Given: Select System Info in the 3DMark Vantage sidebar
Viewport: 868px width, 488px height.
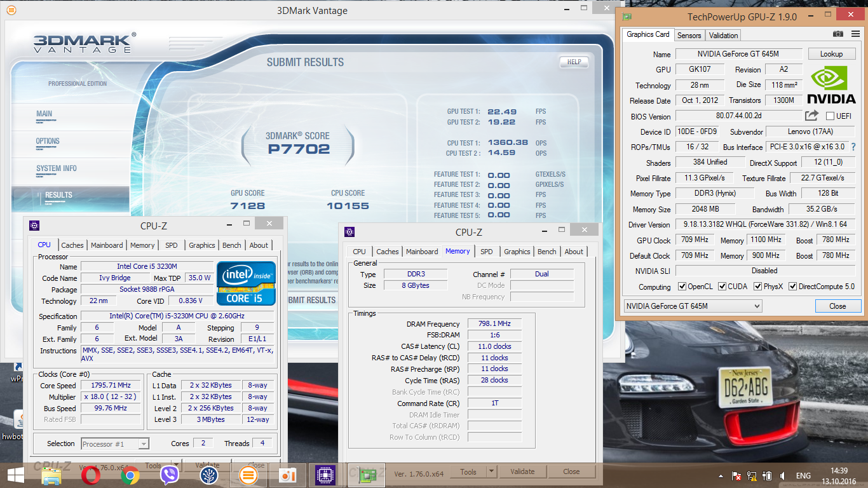Looking at the screenshot, I should 57,168.
